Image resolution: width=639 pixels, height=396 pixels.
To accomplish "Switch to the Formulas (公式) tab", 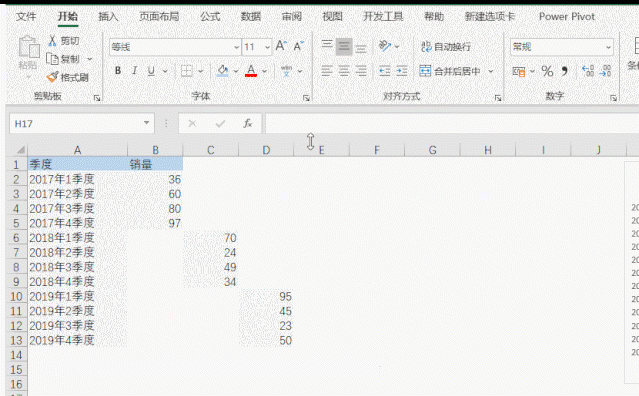I will coord(210,16).
